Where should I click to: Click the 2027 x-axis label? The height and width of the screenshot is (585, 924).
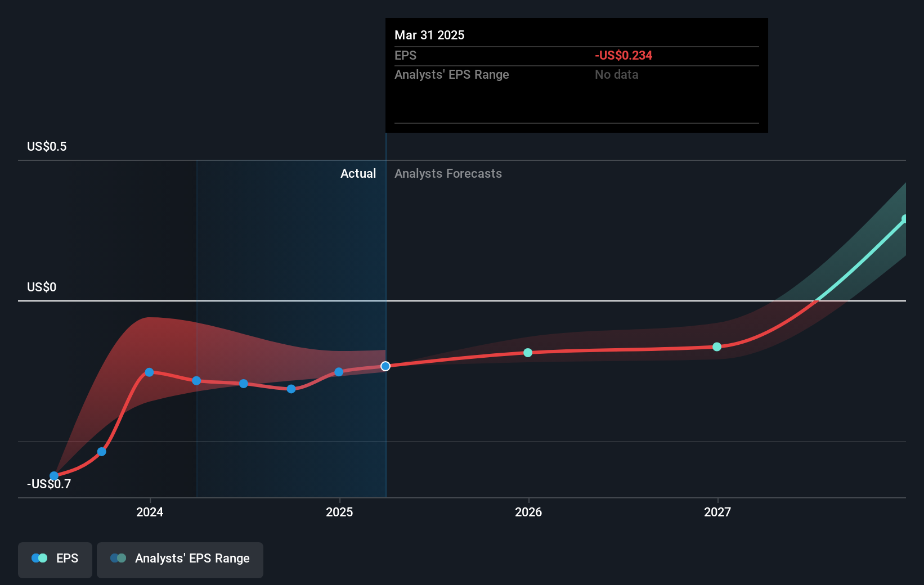[x=717, y=512]
